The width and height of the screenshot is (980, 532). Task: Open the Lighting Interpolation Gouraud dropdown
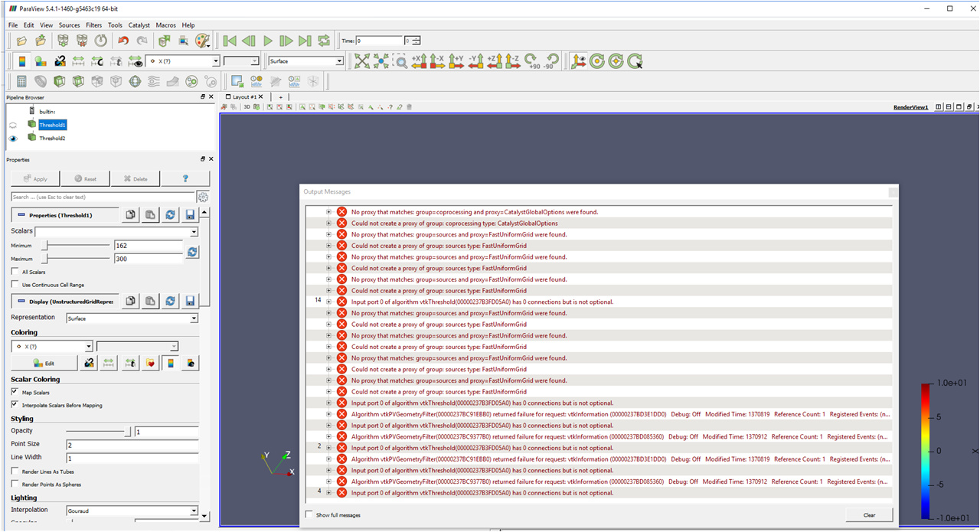tap(132, 511)
